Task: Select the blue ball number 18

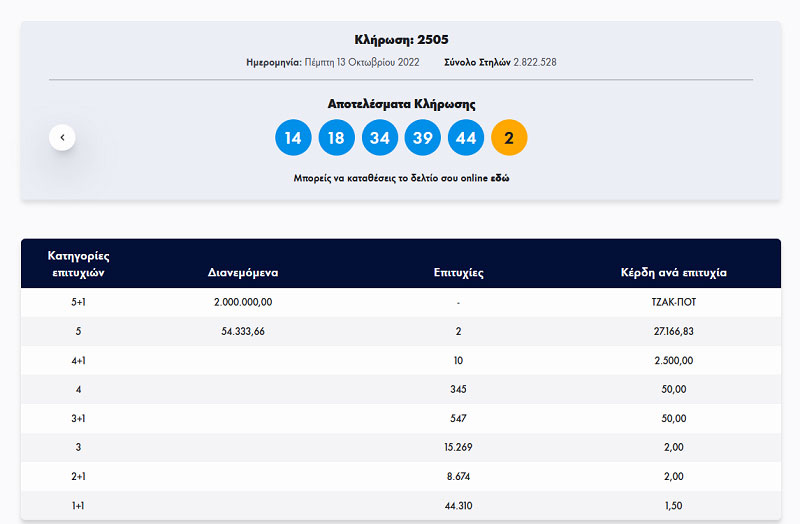Action: tap(336, 138)
